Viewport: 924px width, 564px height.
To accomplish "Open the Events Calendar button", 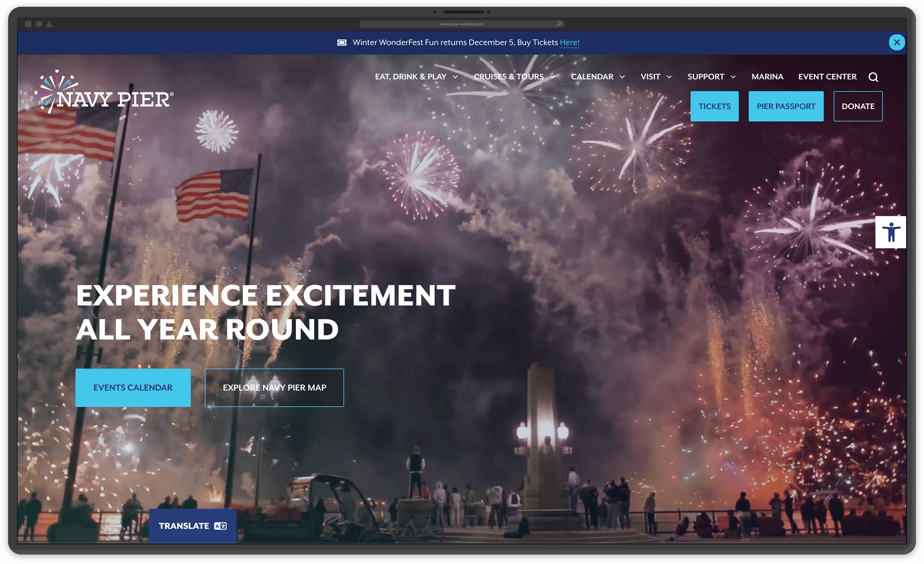I will coord(133,388).
